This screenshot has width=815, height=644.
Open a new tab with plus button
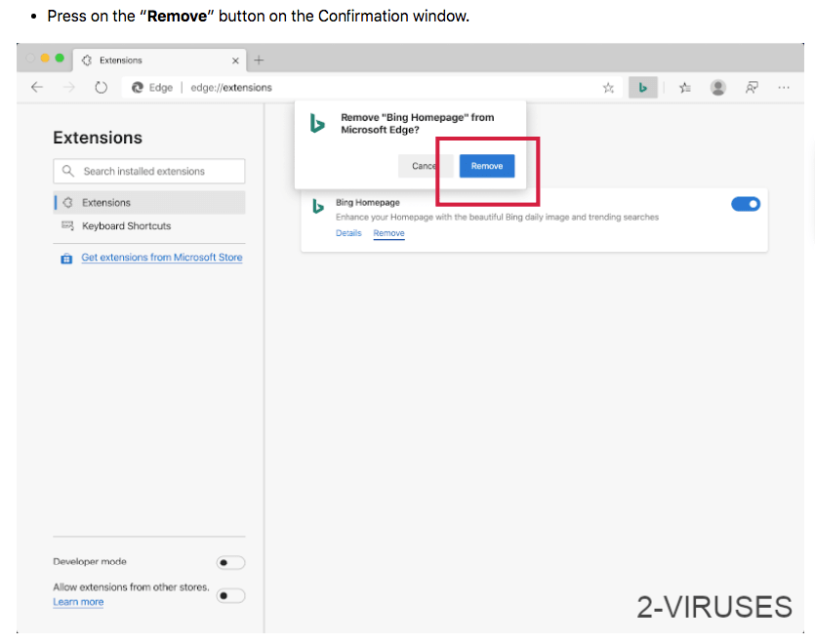259,60
